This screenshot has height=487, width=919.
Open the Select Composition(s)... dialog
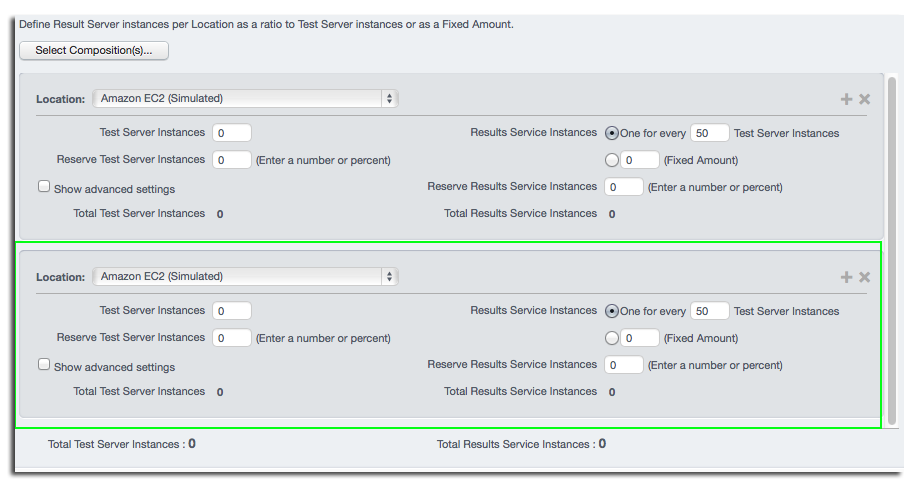[94, 50]
